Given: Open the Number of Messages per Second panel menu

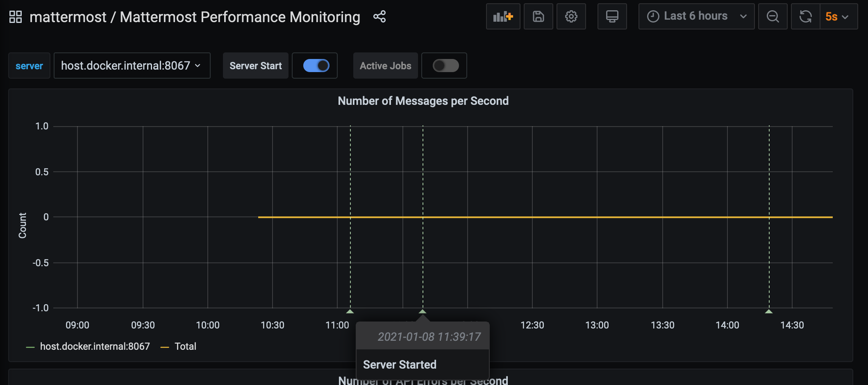Looking at the screenshot, I should (423, 101).
